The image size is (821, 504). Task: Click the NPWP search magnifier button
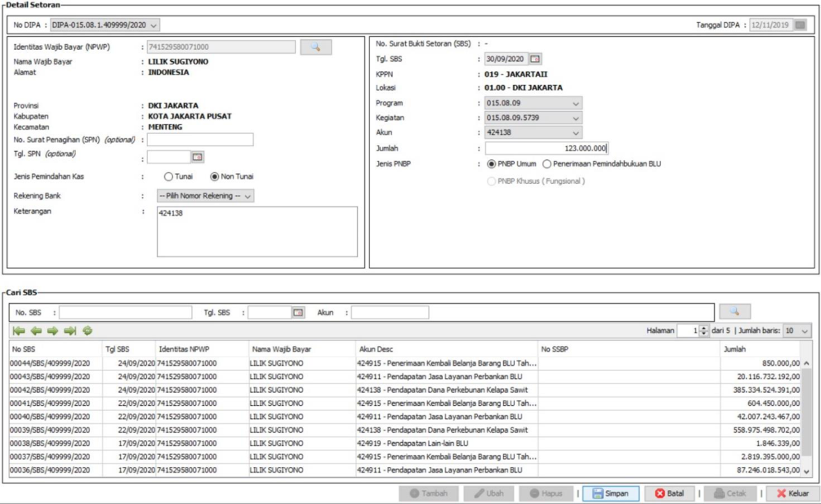(316, 47)
